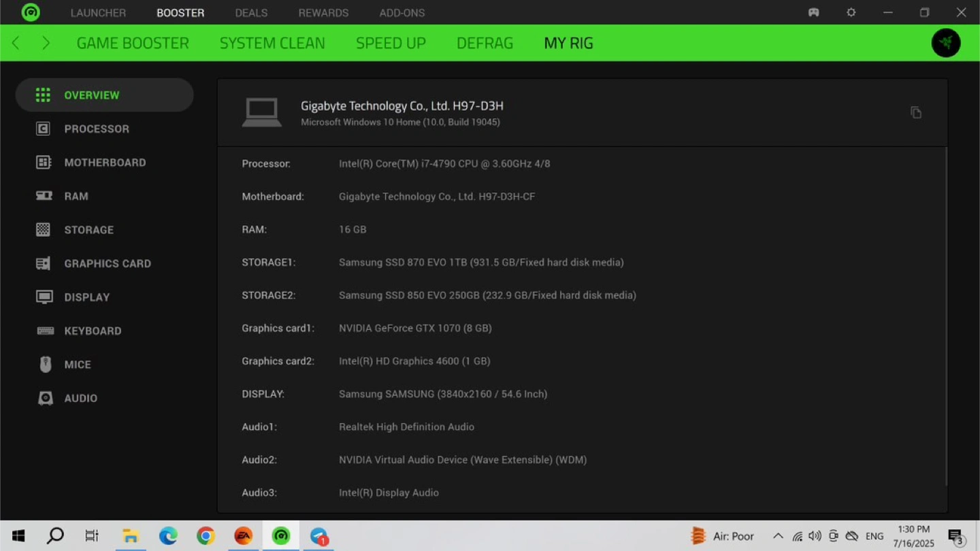
Task: Click Samsung SSD 870 EVO 1TB entry
Action: [481, 263]
